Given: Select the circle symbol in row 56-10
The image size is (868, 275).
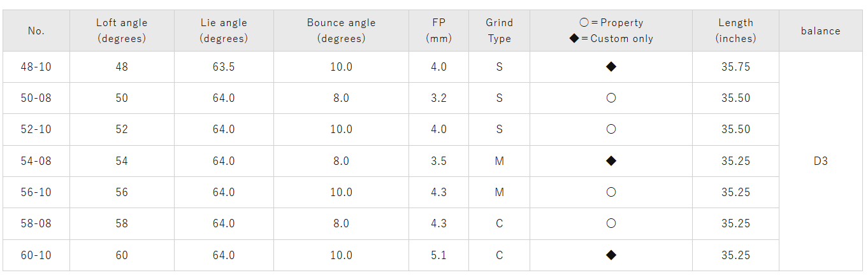Looking at the screenshot, I should 611,192.
